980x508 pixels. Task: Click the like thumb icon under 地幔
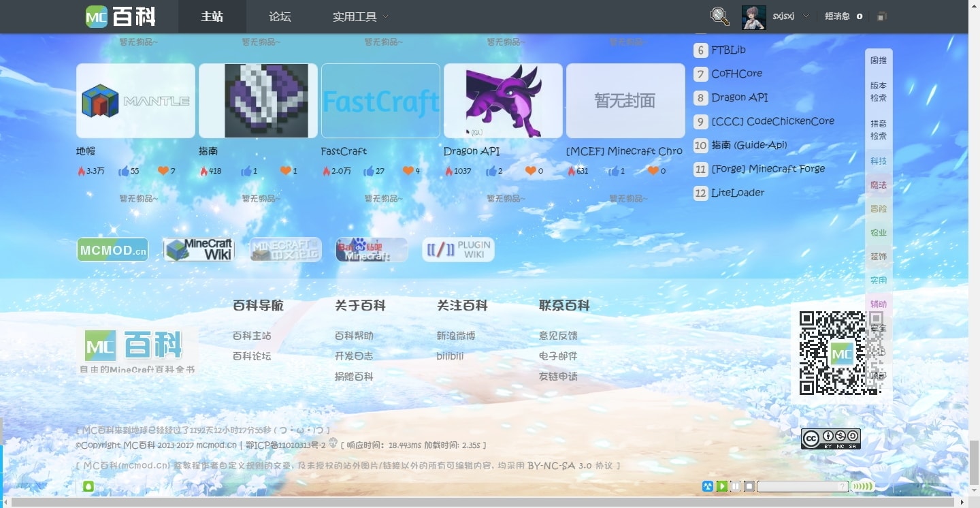click(124, 171)
